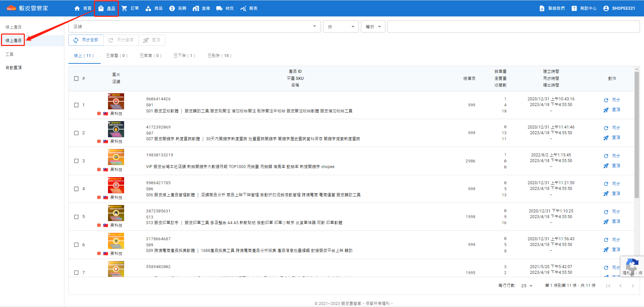The image size is (644, 307).
Task: Click the search value input field
Action: 514,27
